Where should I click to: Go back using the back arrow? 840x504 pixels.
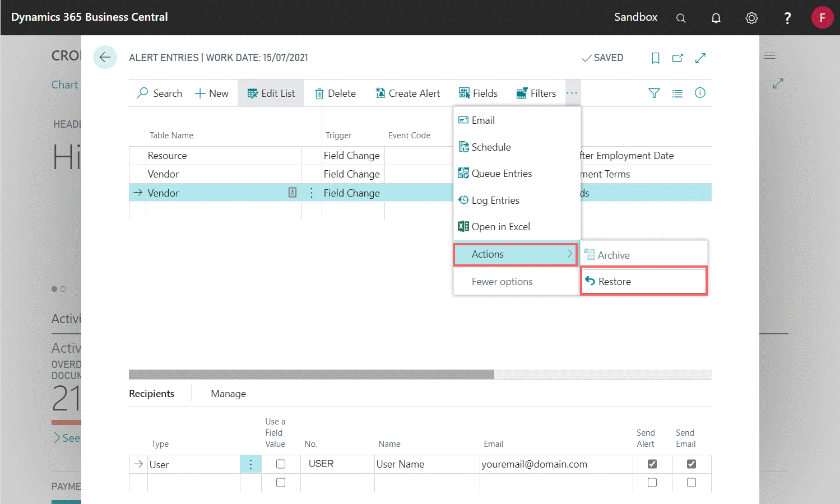coord(105,57)
